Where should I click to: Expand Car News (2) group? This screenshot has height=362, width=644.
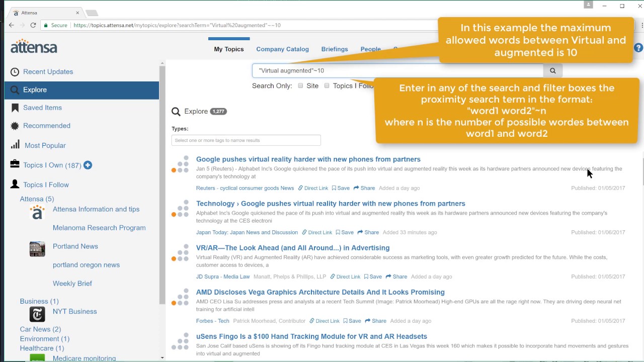point(40,329)
